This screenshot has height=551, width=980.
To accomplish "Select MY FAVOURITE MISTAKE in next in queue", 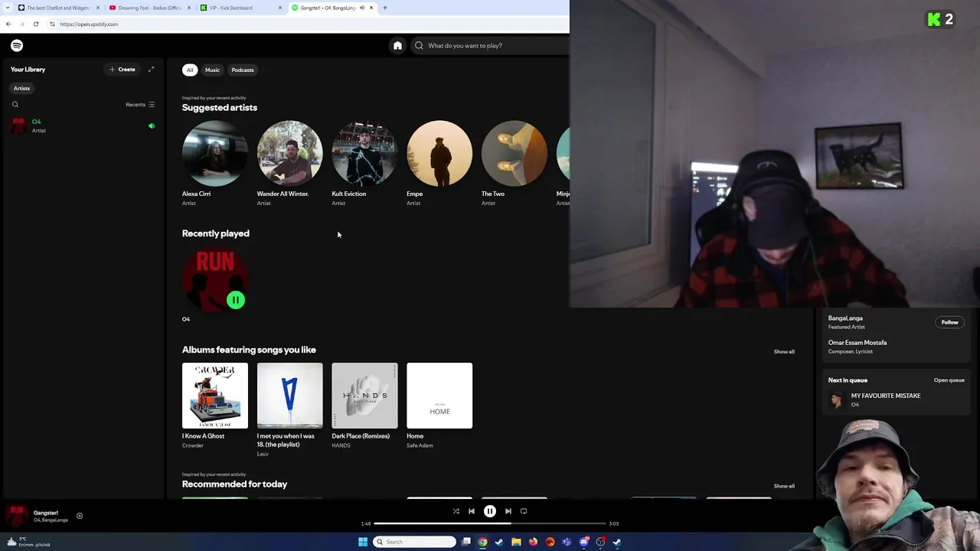I will (x=886, y=396).
